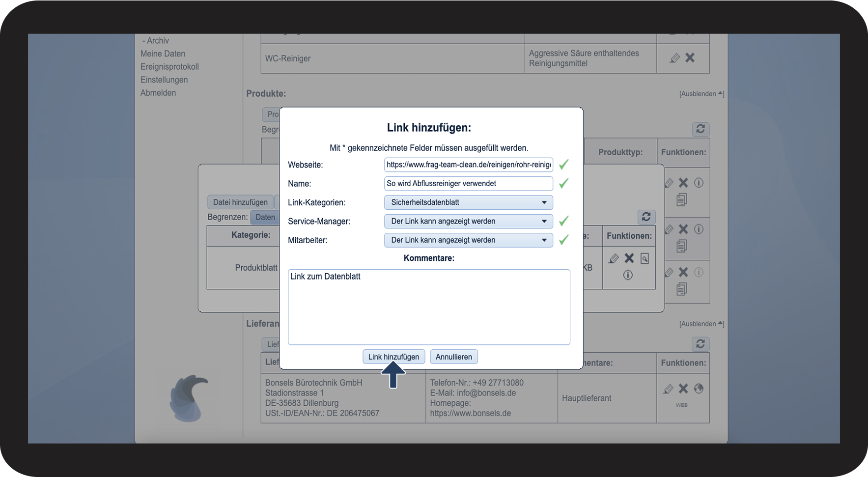Go to Ereignisprotokoll in the sidebar
The image size is (868, 477).
point(169,67)
